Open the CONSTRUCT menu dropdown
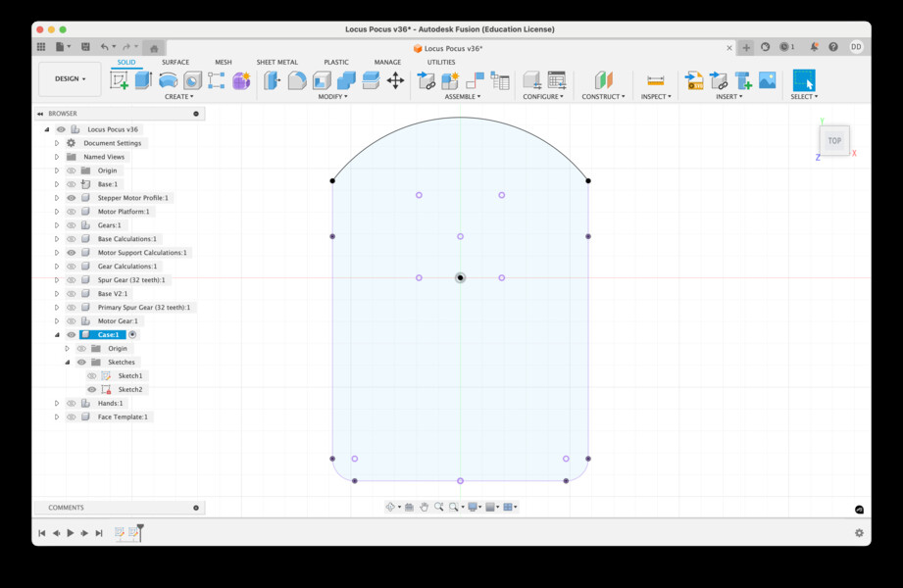This screenshot has width=903, height=588. click(x=603, y=97)
